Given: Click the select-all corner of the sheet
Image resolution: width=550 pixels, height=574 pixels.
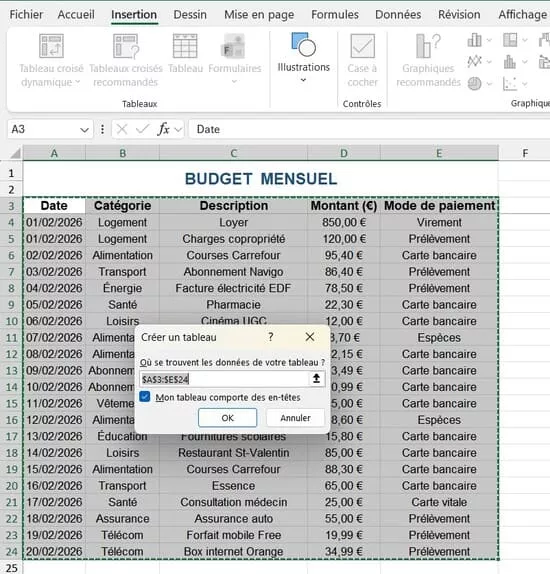Looking at the screenshot, I should click(x=15, y=153).
